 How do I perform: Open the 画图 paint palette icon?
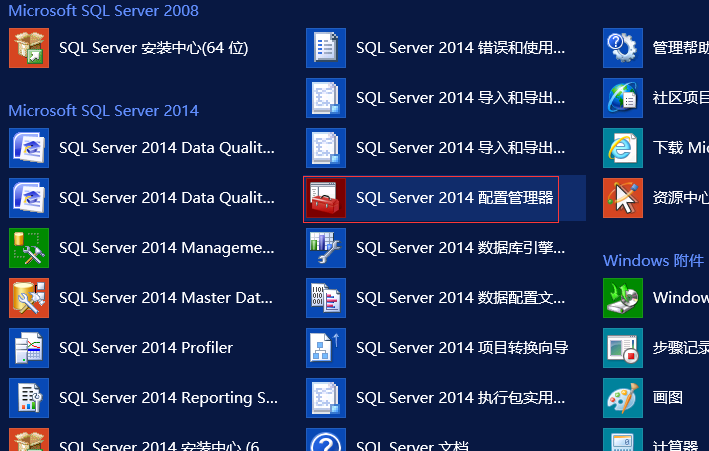pos(623,398)
